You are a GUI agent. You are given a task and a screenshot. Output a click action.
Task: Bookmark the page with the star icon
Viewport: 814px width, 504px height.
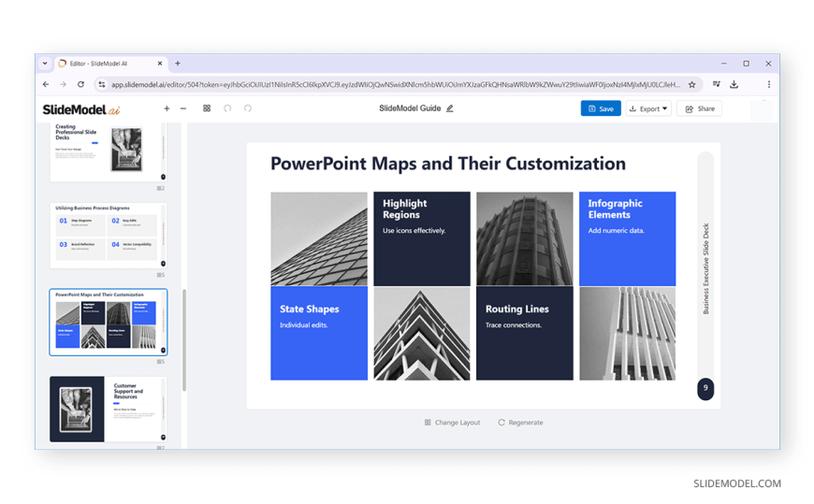[692, 84]
